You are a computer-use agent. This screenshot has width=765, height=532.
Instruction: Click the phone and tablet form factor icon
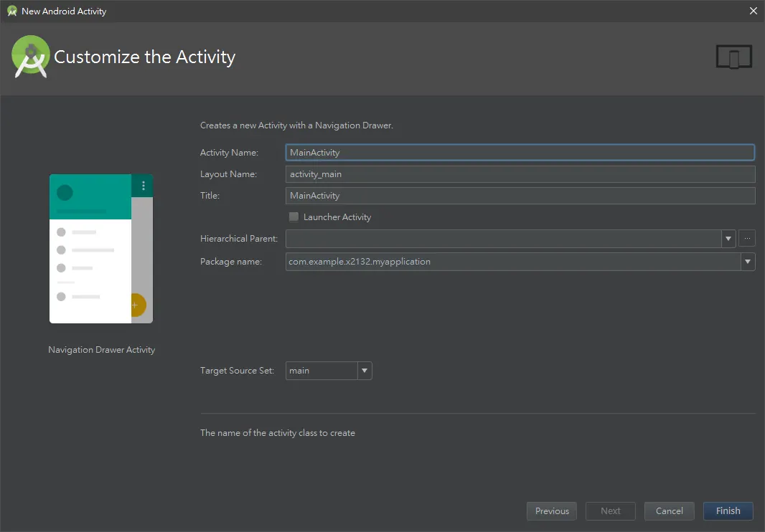pyautogui.click(x=733, y=57)
